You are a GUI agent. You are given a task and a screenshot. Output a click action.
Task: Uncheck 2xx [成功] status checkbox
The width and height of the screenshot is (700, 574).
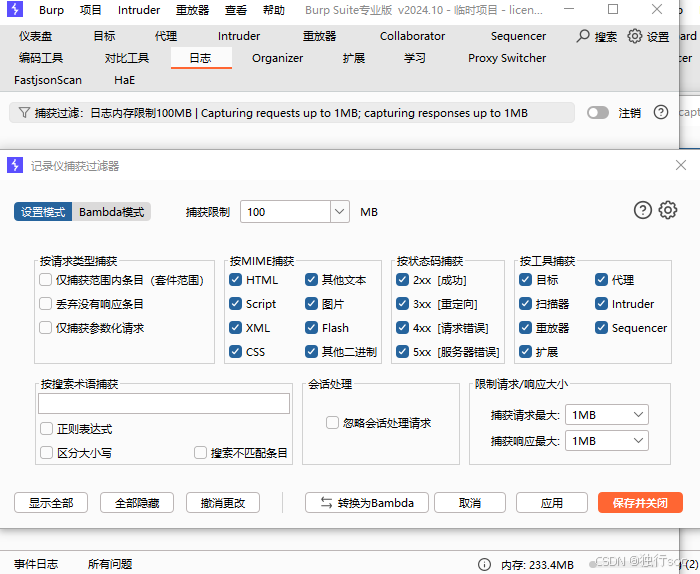[x=402, y=280]
